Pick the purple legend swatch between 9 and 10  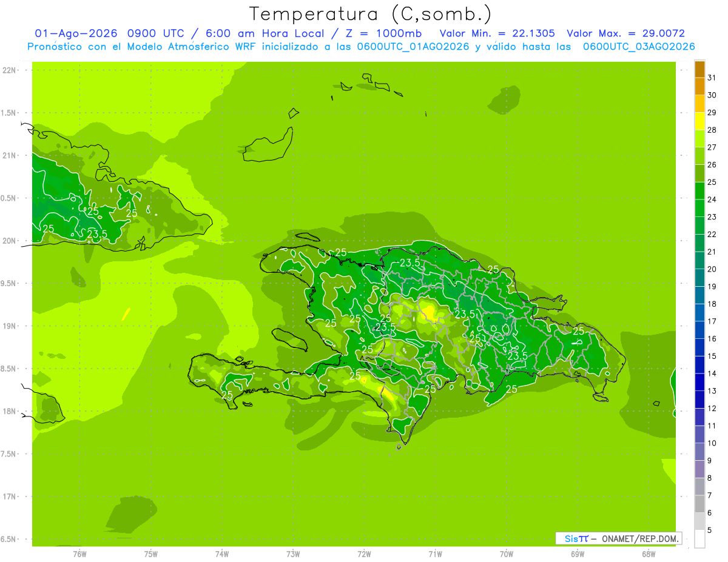click(x=699, y=452)
